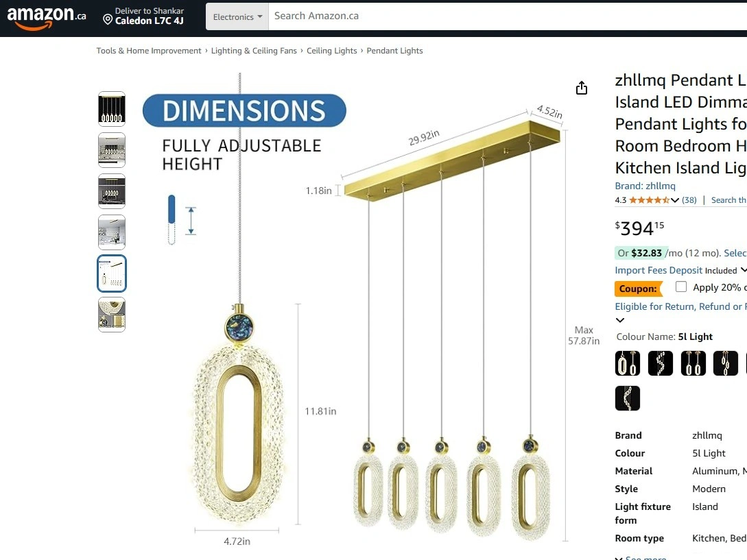Viewport: 747px width, 560px height.
Task: Pick the chain-style variant swatch in second row
Action: 628,398
